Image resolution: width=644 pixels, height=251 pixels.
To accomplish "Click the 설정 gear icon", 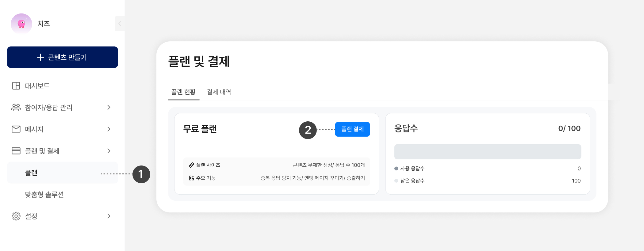I will pyautogui.click(x=16, y=216).
